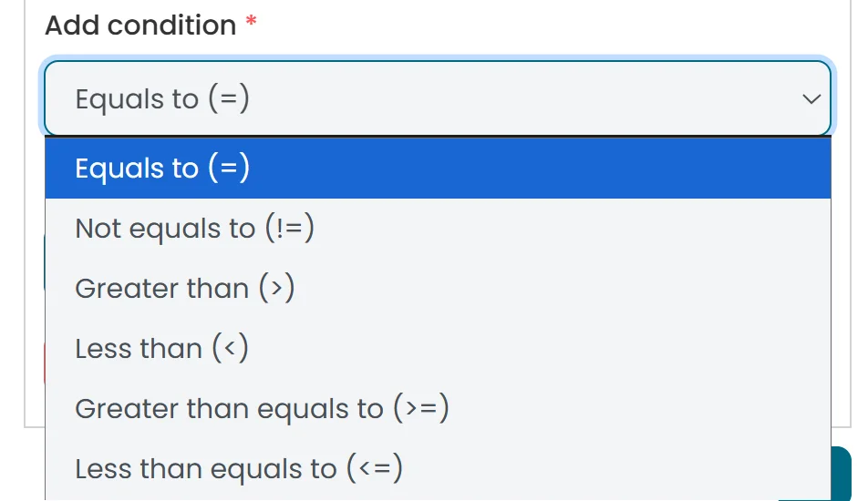Click the 'Add condition' field label
868x501 pixels.
140,26
